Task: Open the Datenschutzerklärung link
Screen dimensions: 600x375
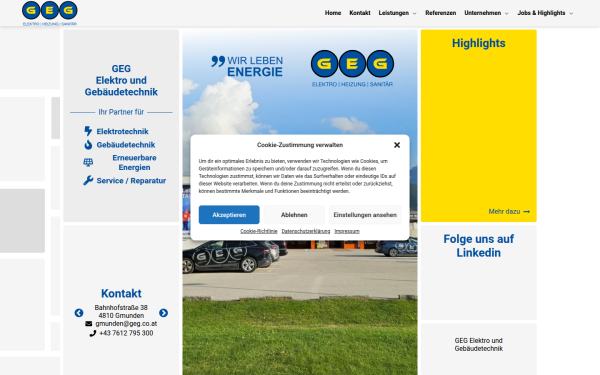Action: click(x=306, y=231)
